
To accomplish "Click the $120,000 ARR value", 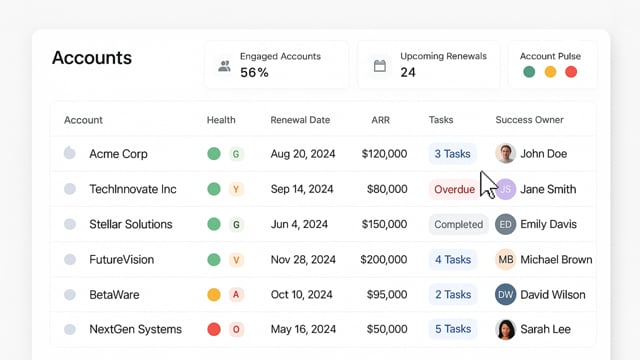I will click(384, 154).
